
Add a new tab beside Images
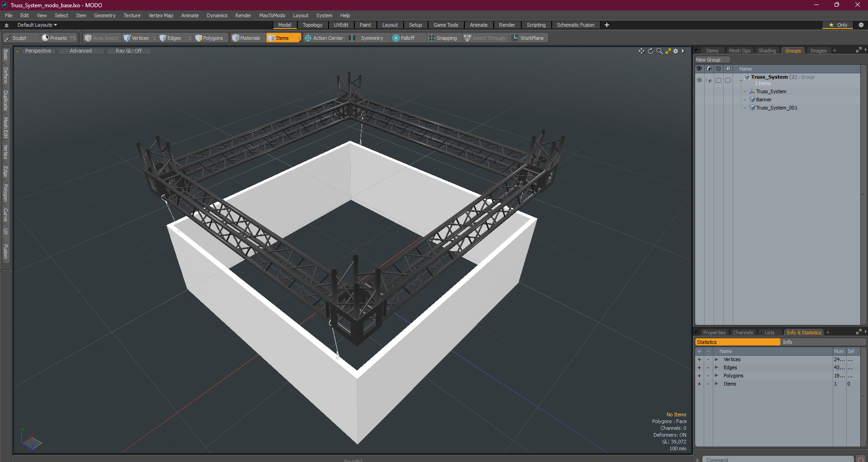tap(835, 51)
